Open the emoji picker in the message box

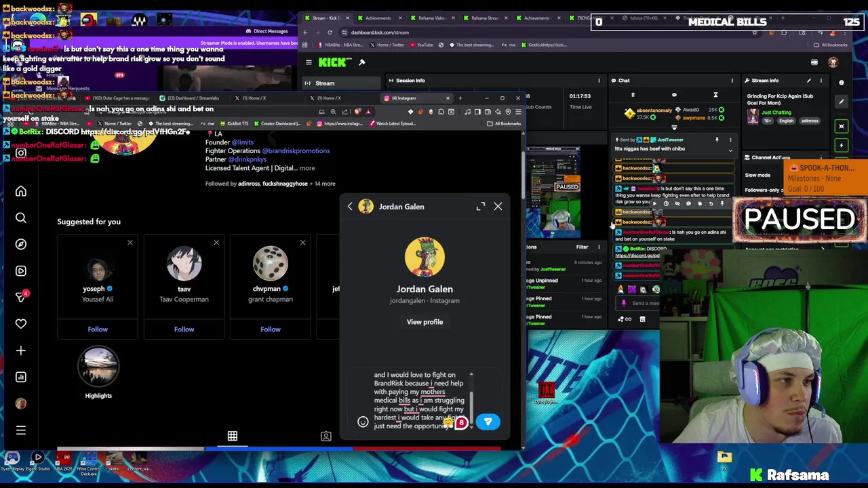tap(363, 422)
